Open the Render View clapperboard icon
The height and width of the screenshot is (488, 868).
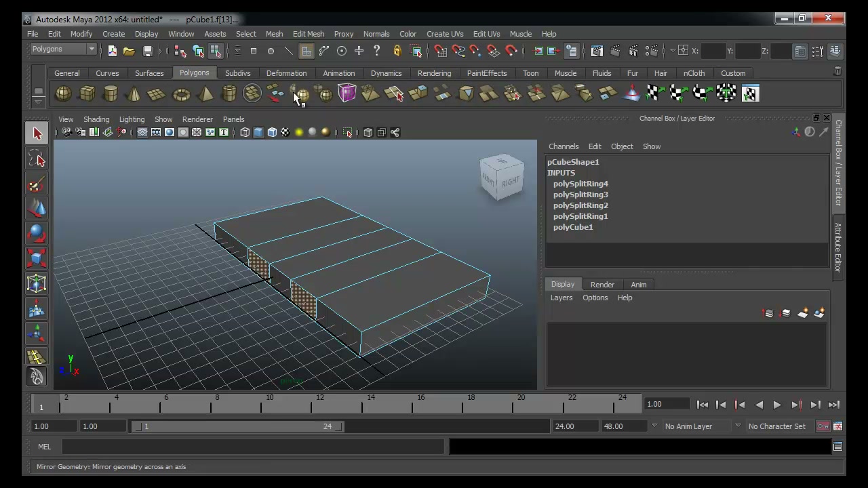click(x=597, y=51)
